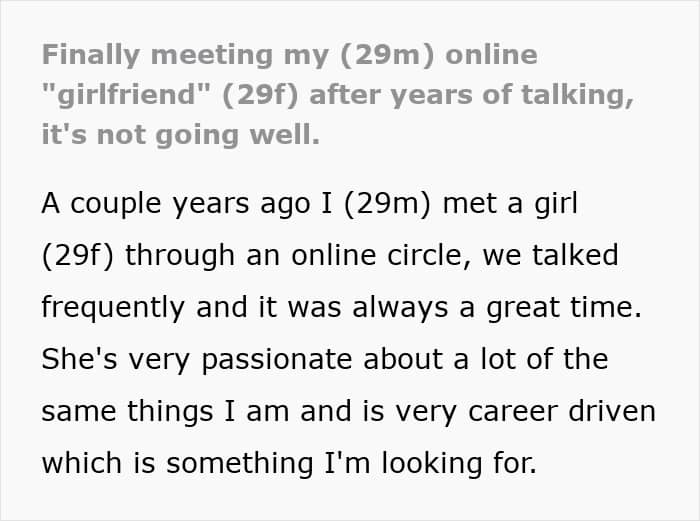Click the phrase "I'm looking for."
The width and height of the screenshot is (700, 521).
429,464
